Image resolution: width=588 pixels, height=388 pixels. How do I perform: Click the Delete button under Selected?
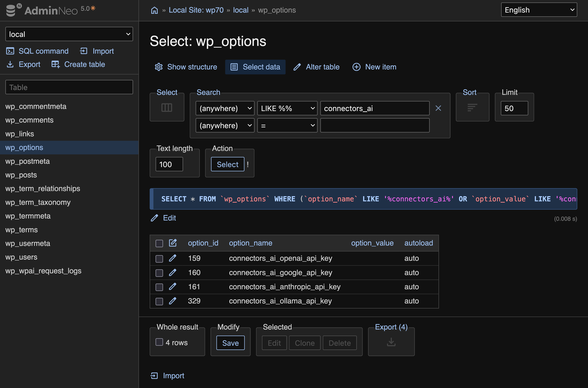(x=340, y=343)
